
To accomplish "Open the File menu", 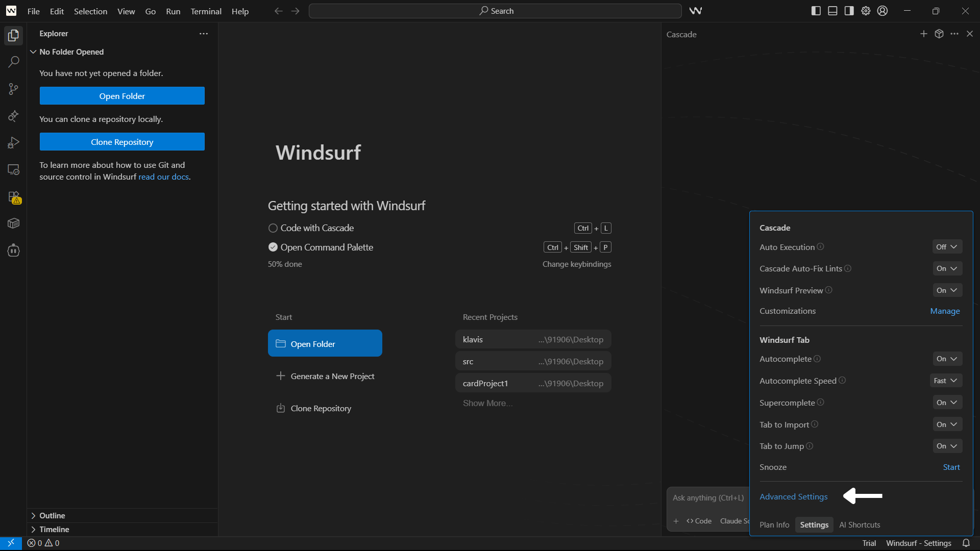I will point(34,11).
